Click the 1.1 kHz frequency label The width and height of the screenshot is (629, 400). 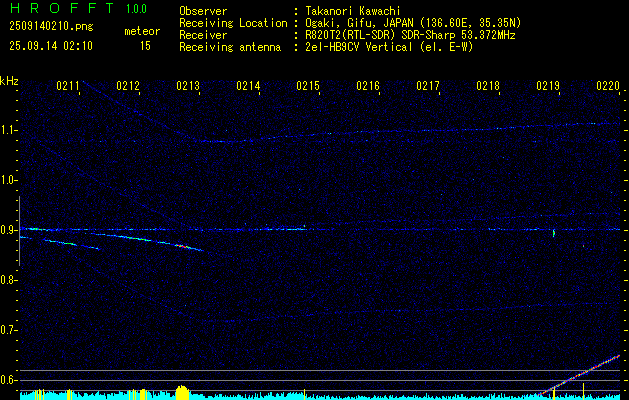(x=9, y=130)
